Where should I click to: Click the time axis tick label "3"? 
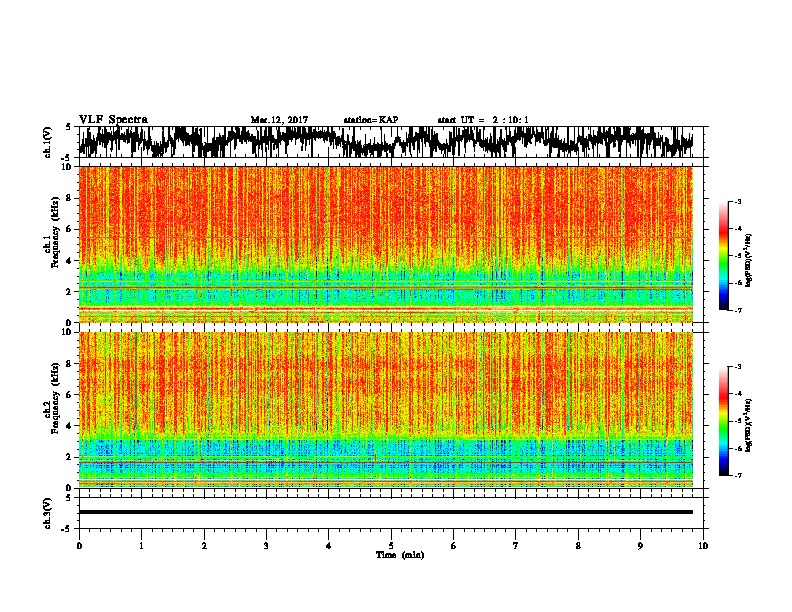(266, 546)
